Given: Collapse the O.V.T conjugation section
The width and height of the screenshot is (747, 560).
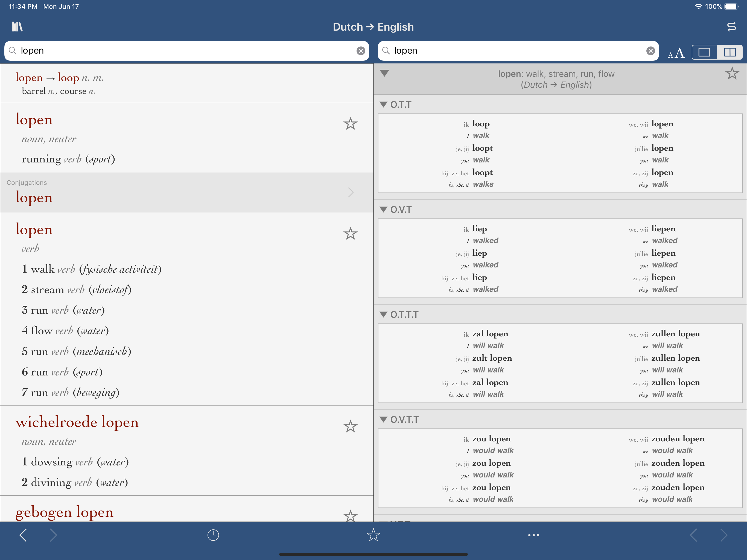Looking at the screenshot, I should click(x=383, y=209).
